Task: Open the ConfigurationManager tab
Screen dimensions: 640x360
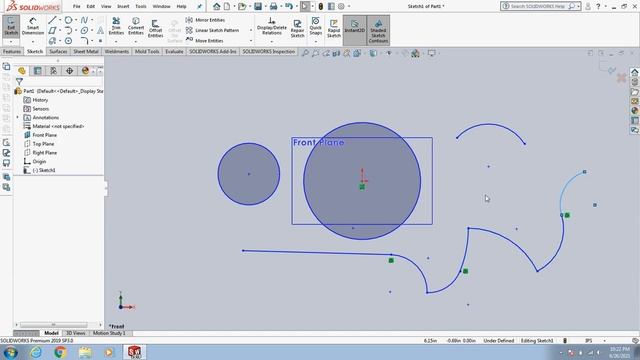Action: click(53, 71)
